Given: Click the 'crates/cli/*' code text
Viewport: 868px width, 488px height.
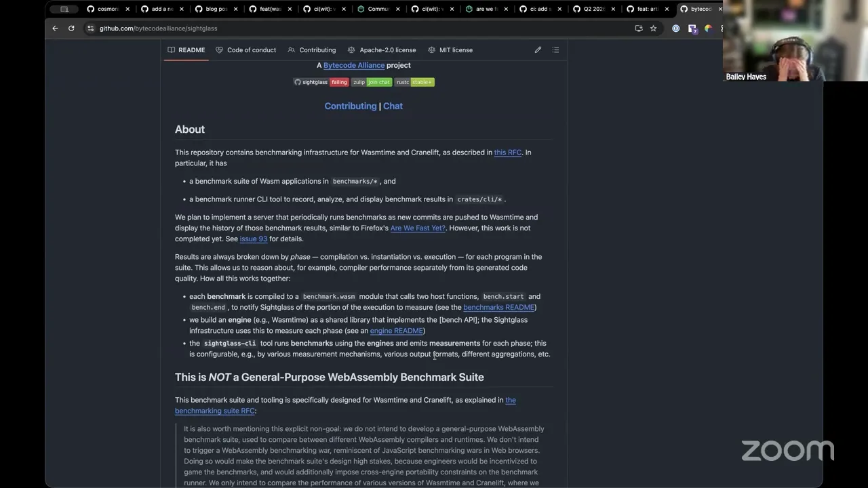Looking at the screenshot, I should (x=479, y=200).
